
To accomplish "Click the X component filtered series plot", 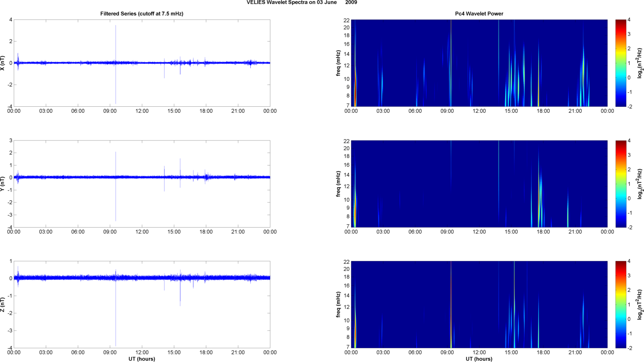I will tap(142, 63).
